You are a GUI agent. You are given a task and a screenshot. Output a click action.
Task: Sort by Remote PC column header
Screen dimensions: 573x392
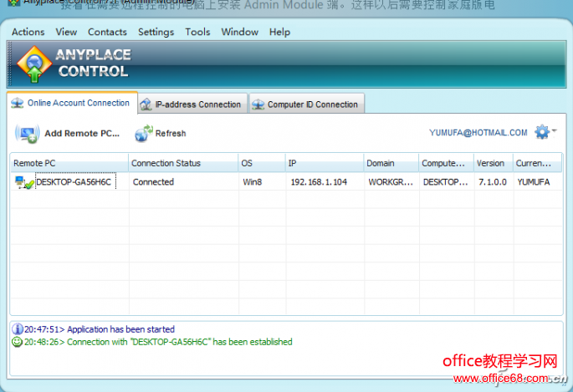69,163
